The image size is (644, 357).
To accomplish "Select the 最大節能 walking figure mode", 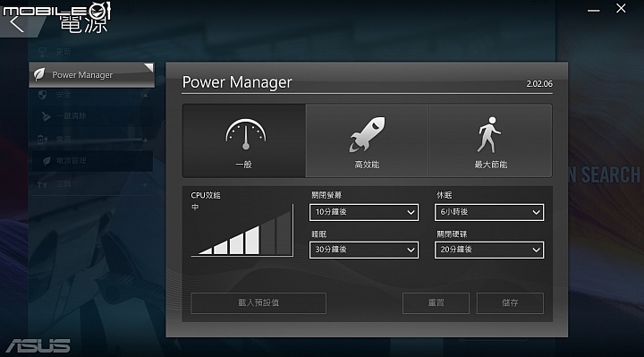I will pyautogui.click(x=490, y=140).
